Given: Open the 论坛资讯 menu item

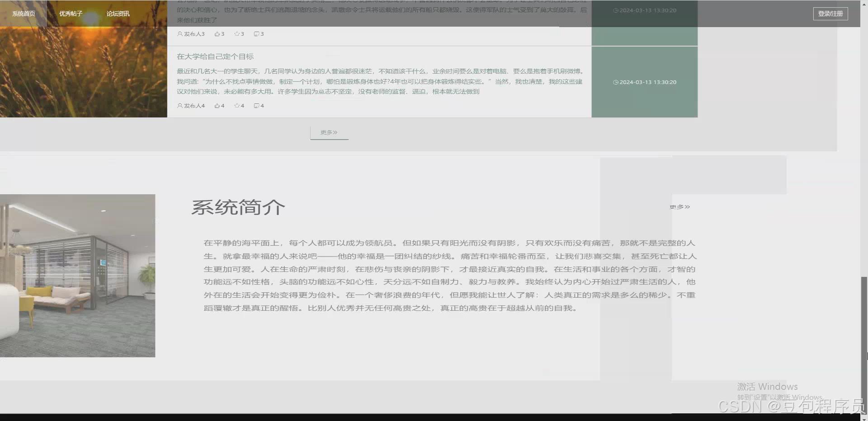Looking at the screenshot, I should click(x=118, y=14).
